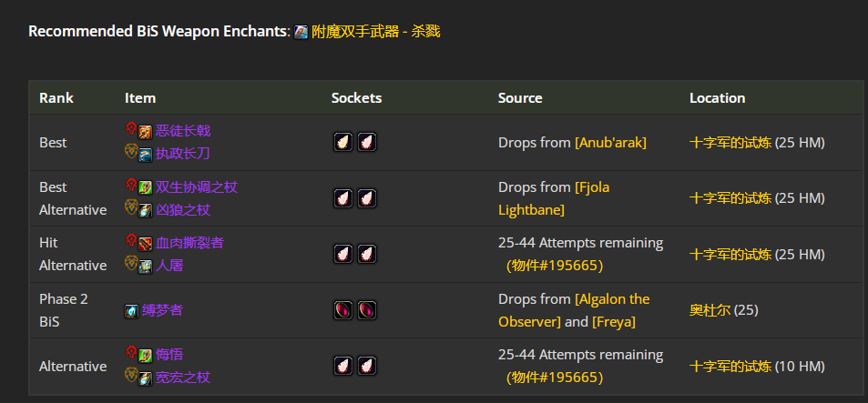The height and width of the screenshot is (403, 868).
Task: Click the first socket gem in Best row
Action: tap(343, 143)
